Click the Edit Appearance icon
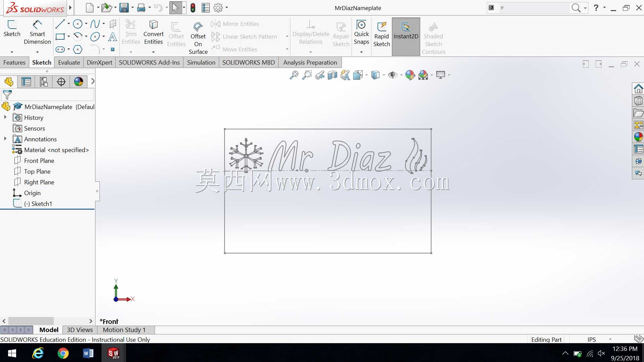 [410, 75]
